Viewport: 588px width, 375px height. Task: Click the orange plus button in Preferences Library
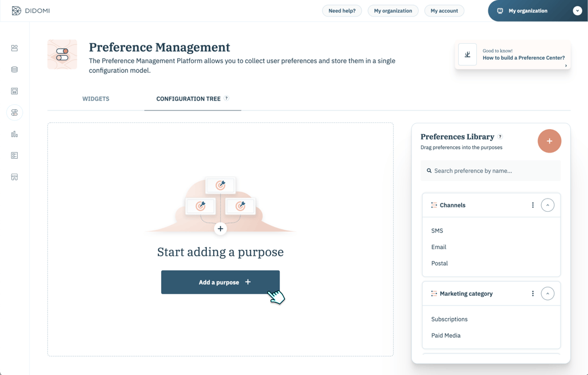pyautogui.click(x=549, y=141)
